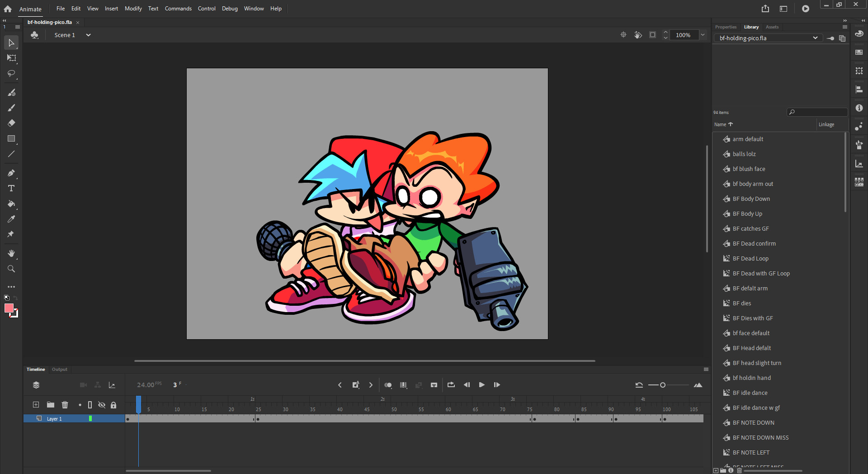
Task: Select the Text tool
Action: tap(11, 188)
